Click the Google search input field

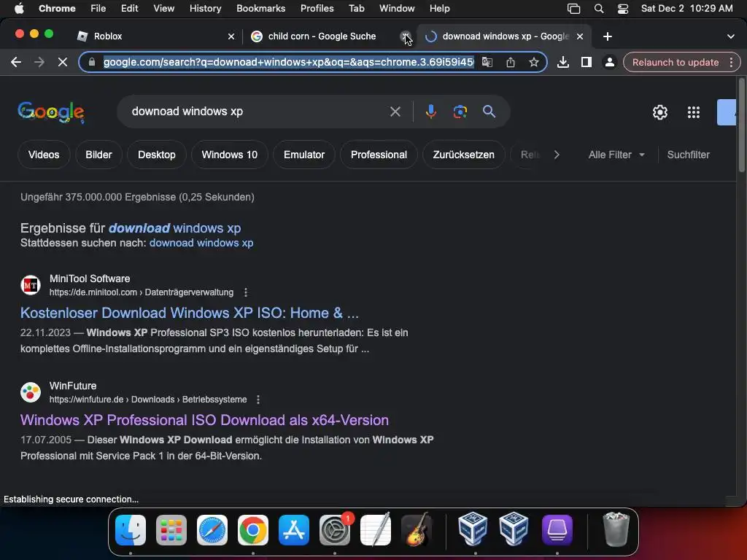(258, 112)
